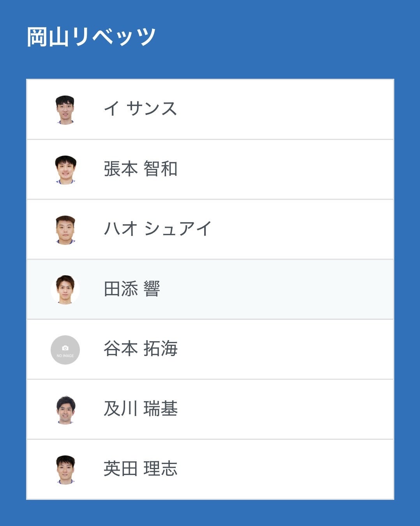Click the avatar beside 田添 響
Image resolution: width=420 pixels, height=526 pixels.
[65, 290]
